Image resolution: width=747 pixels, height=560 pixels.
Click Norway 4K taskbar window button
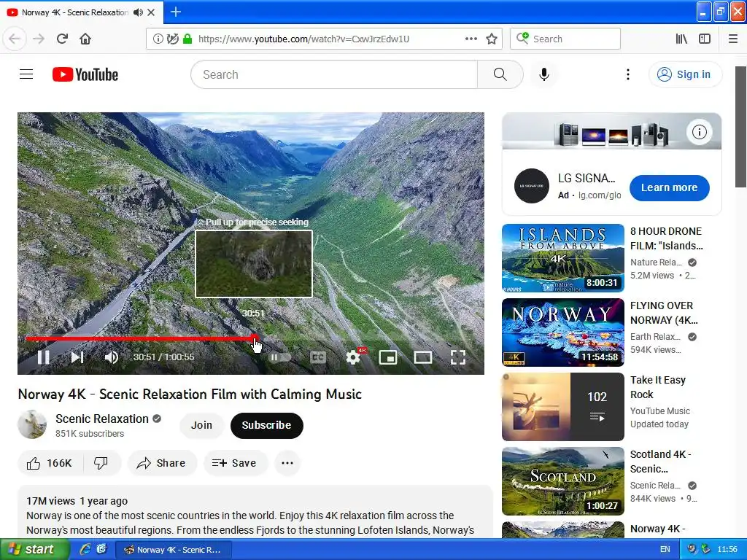(x=174, y=550)
